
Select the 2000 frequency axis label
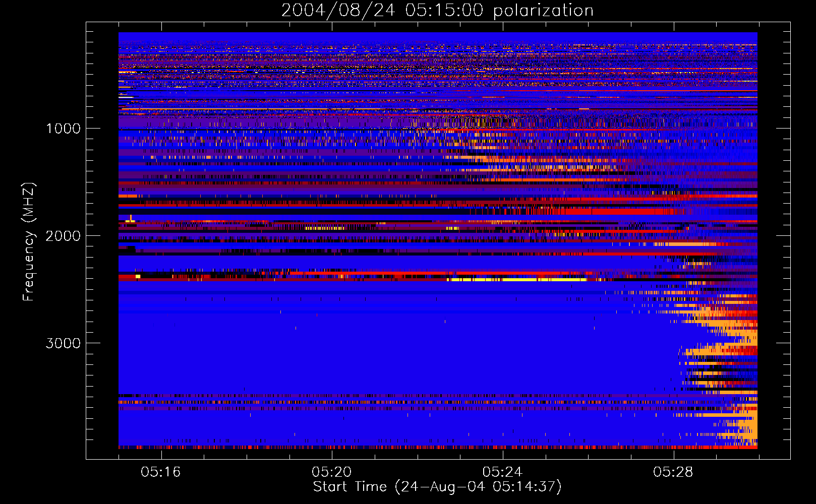pos(63,236)
